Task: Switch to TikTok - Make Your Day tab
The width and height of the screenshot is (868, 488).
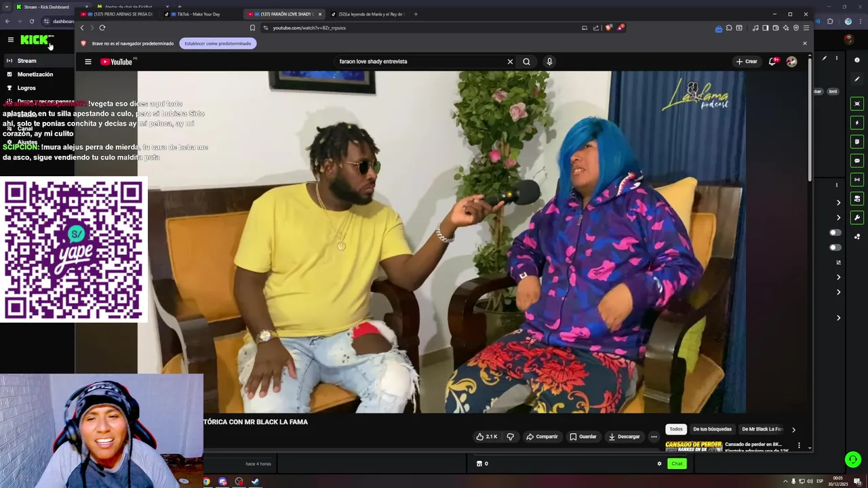Action: (196, 14)
